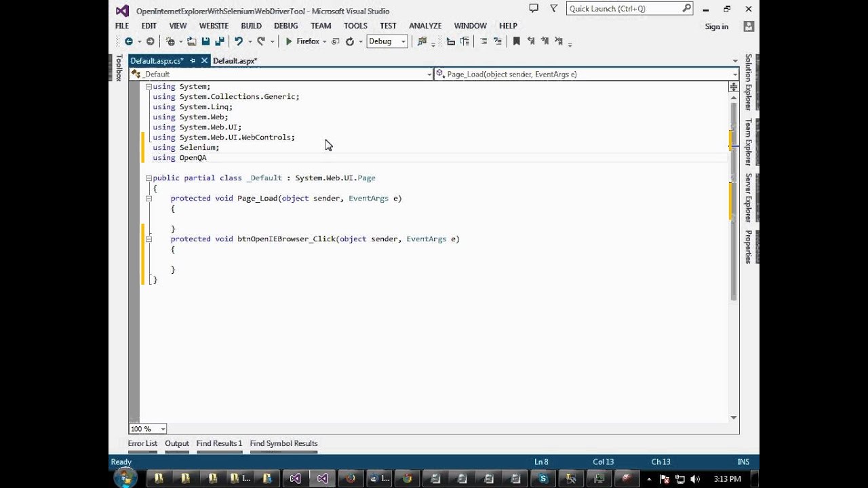Click the Skype icon in the taskbar
This screenshot has width=868, height=488.
[542, 479]
